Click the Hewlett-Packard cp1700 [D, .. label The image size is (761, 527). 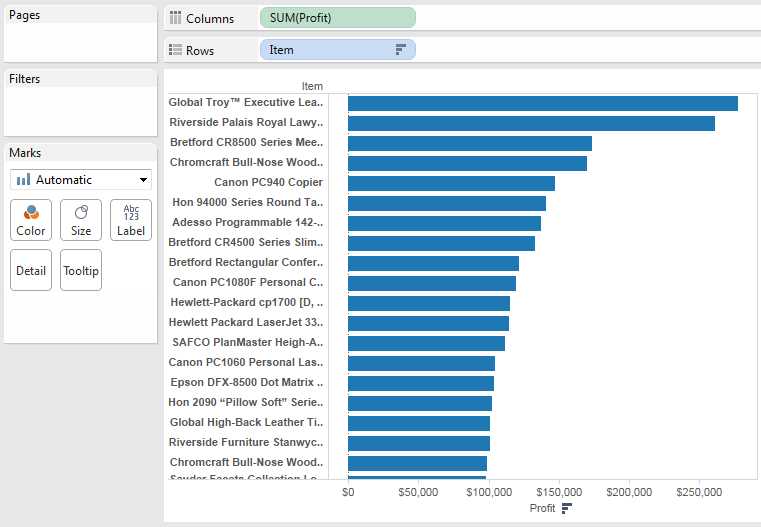tap(247, 302)
